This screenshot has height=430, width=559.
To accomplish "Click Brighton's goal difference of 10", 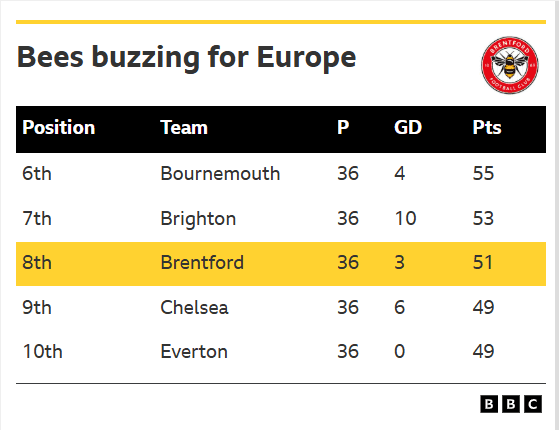I will click(405, 218).
